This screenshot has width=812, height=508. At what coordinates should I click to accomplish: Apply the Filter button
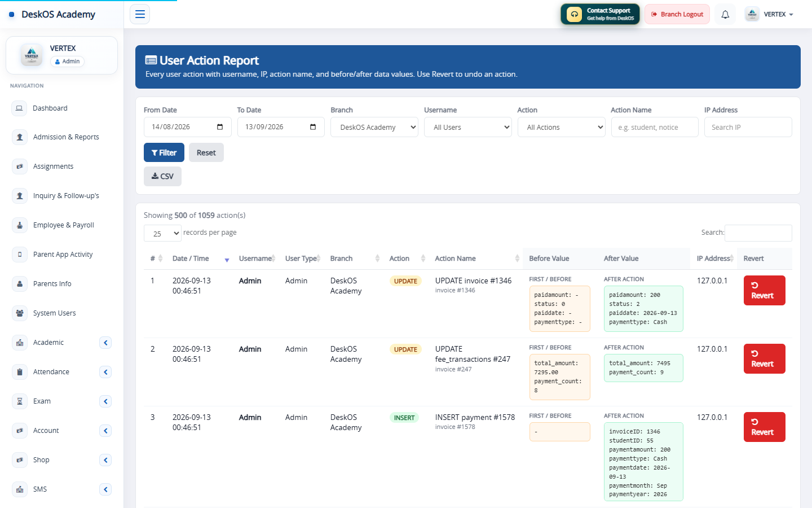164,152
